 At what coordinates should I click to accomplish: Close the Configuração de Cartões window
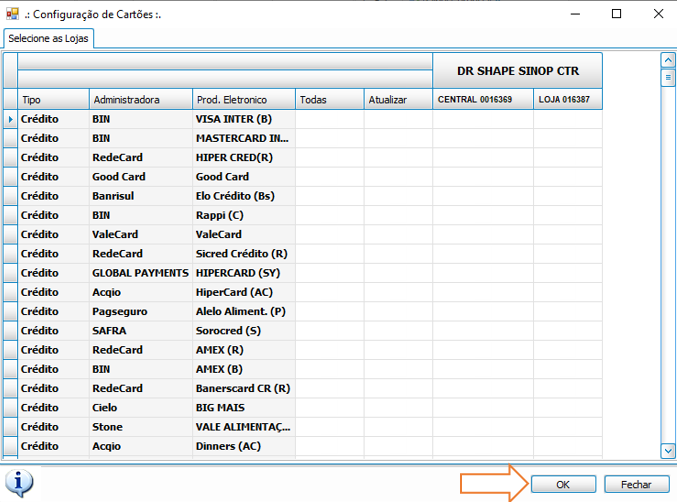tap(658, 14)
